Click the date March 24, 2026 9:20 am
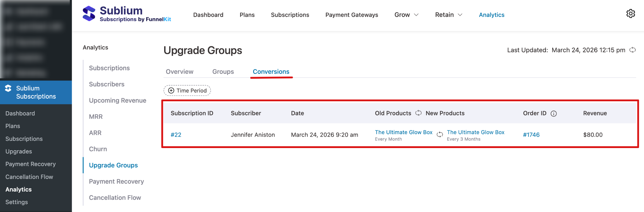Viewport: 644px width, 212px height. point(325,135)
